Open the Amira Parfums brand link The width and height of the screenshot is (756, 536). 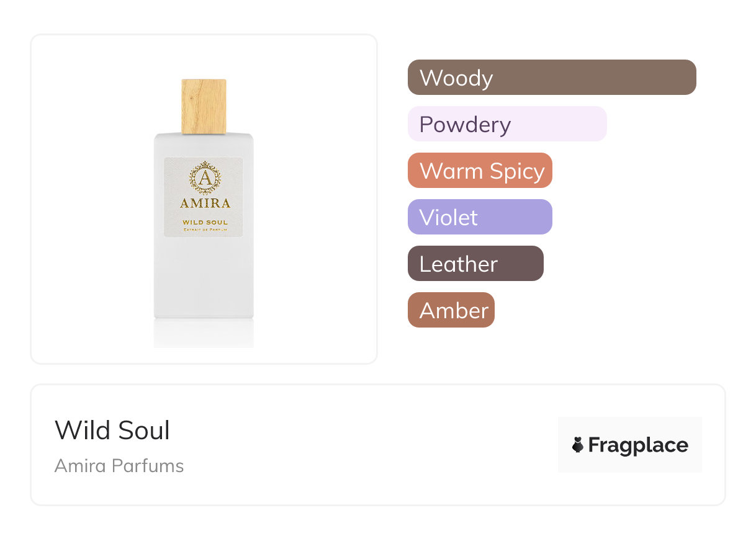(119, 466)
